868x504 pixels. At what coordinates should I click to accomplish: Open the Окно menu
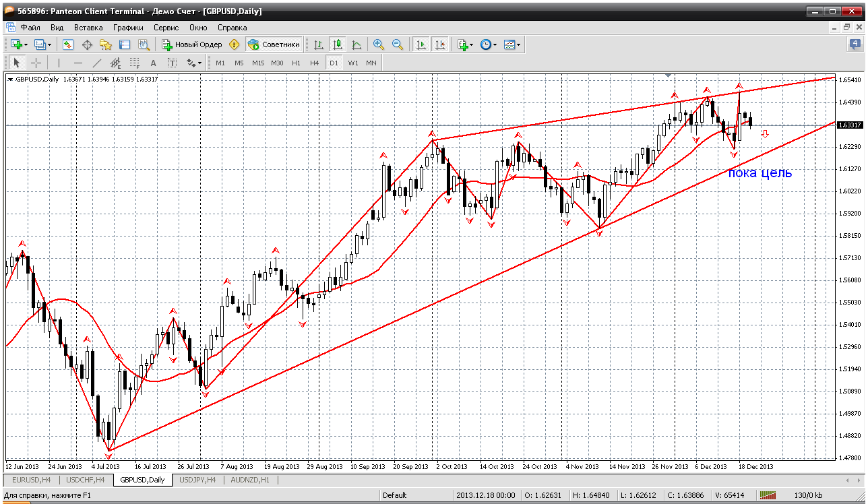(x=198, y=28)
